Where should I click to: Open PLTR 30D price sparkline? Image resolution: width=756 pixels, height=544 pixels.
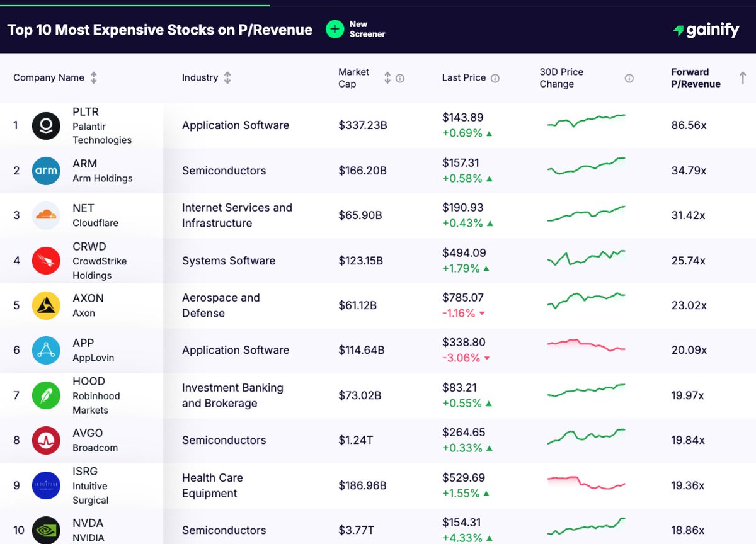pyautogui.click(x=586, y=120)
